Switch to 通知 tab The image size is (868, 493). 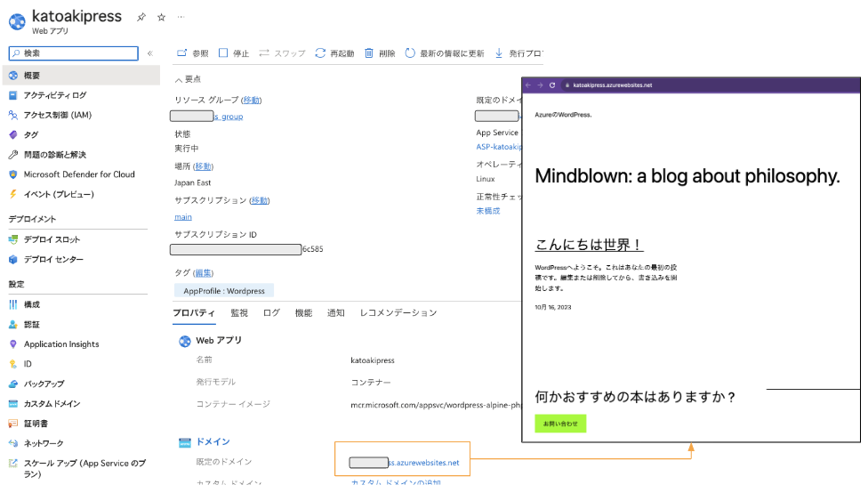pos(336,313)
